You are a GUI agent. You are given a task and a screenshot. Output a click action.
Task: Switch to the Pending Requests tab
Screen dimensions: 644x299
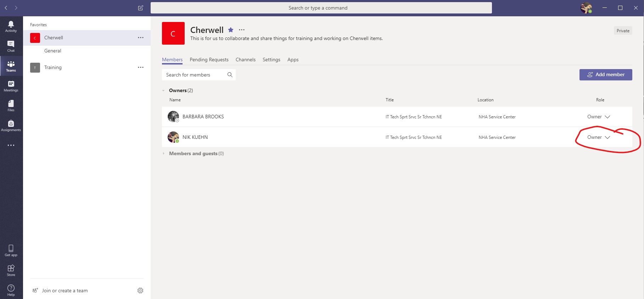[209, 60]
